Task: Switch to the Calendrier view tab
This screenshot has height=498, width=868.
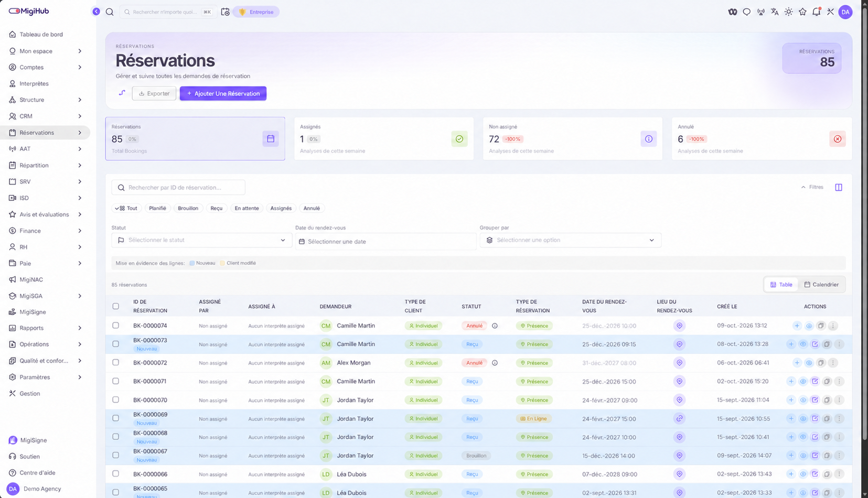Action: [821, 285]
